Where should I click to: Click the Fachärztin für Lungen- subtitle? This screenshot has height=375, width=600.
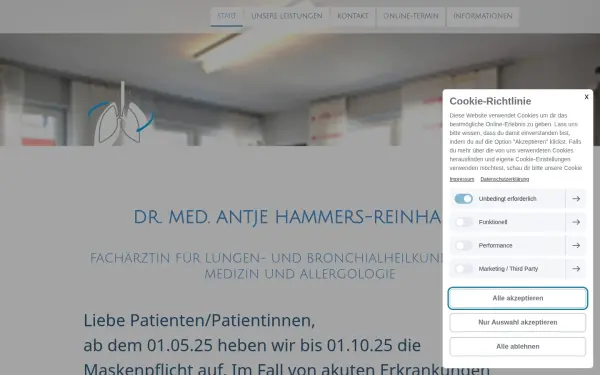point(267,266)
